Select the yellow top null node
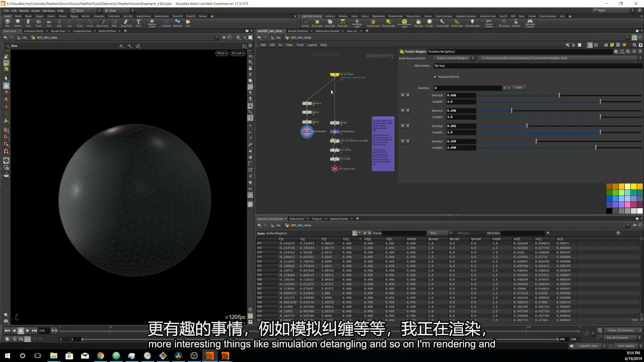This screenshot has height=362, width=644. point(335,74)
